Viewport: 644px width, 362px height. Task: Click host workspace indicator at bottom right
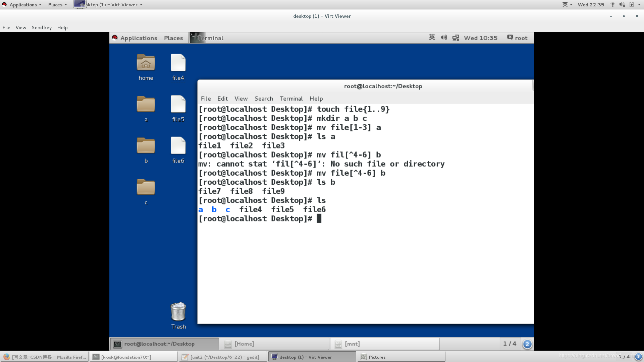pyautogui.click(x=624, y=357)
